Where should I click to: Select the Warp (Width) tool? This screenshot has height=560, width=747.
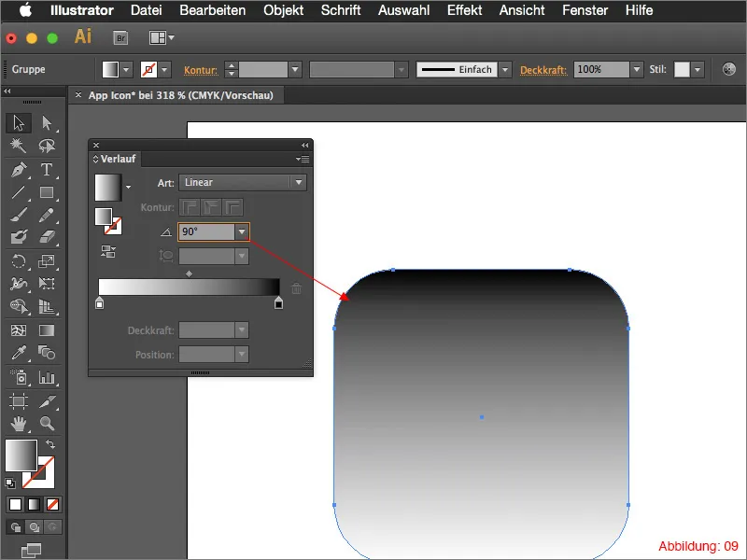point(19,284)
